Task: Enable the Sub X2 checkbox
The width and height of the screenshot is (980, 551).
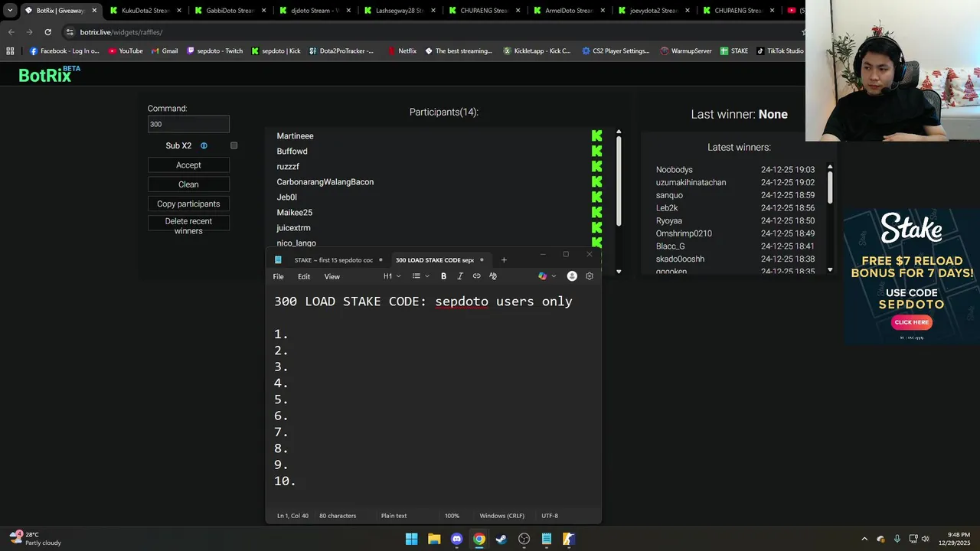Action: coord(234,145)
